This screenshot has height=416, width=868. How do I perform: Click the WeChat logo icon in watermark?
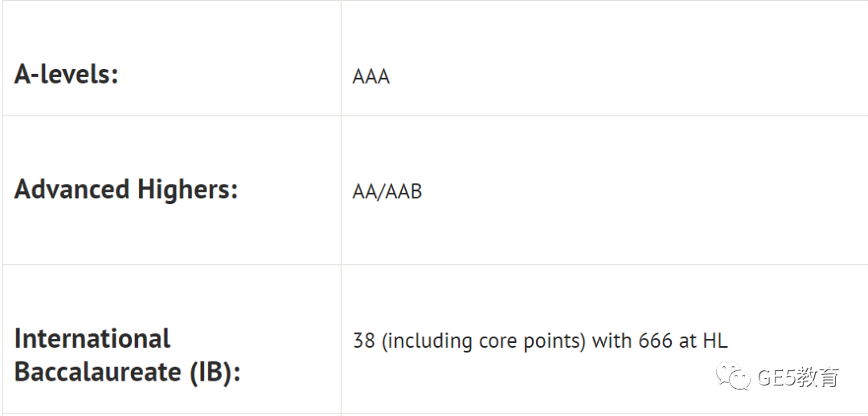(x=733, y=376)
